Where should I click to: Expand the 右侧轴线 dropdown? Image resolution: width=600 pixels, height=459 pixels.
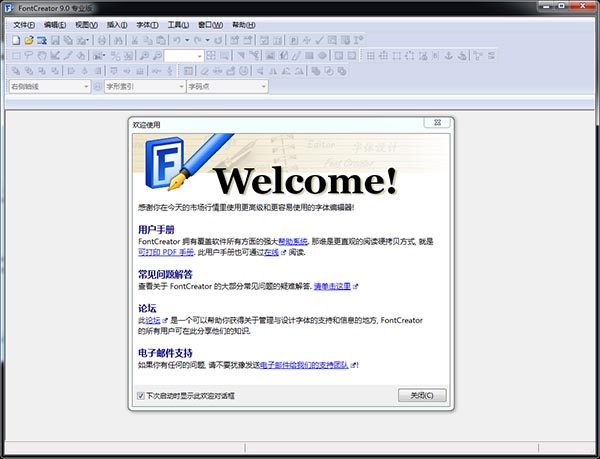tap(86, 87)
